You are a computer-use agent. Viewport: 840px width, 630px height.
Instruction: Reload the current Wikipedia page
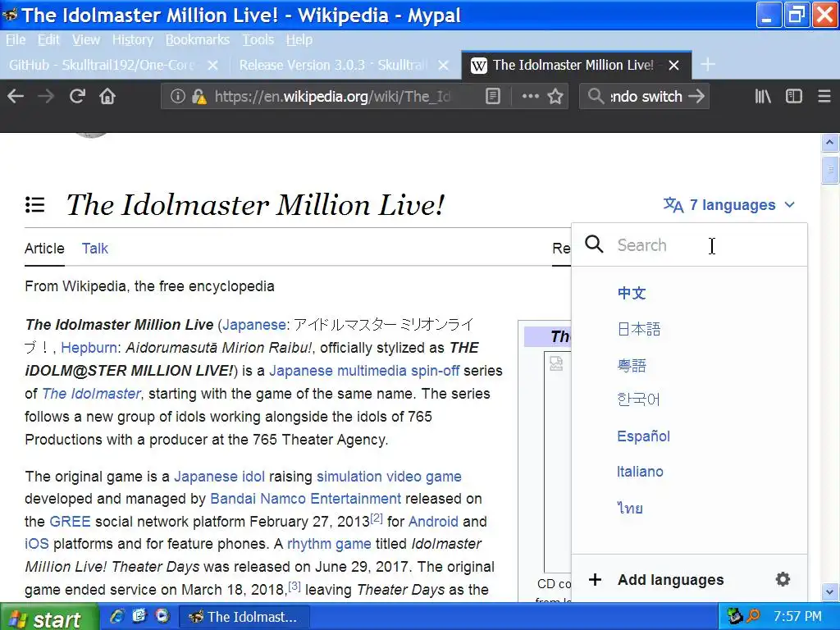point(77,97)
